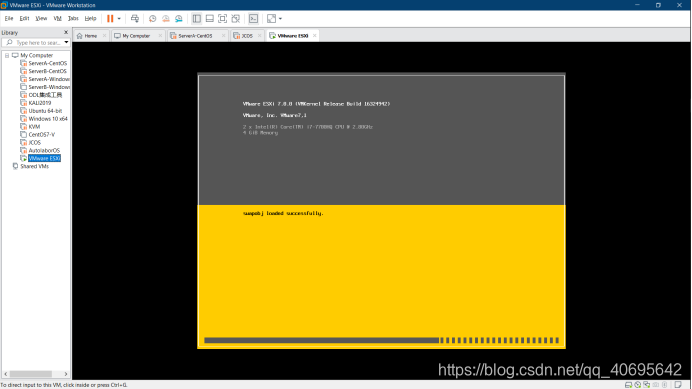Click the OOL VM entry icon
The height and width of the screenshot is (389, 692).
tap(23, 95)
